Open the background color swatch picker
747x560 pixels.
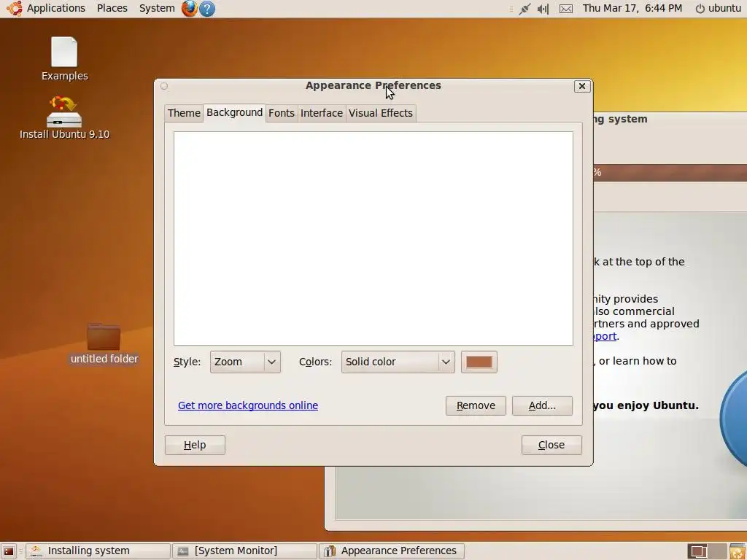[479, 362]
